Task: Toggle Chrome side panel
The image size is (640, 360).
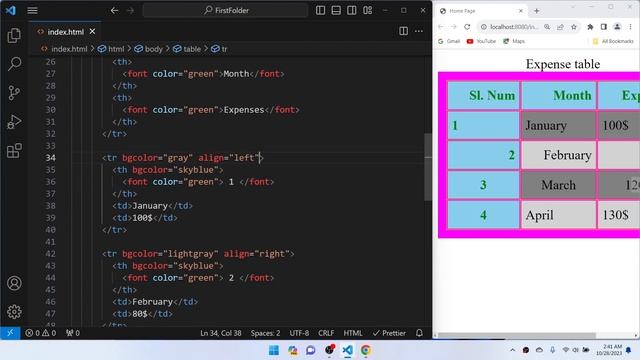Action: point(604,27)
